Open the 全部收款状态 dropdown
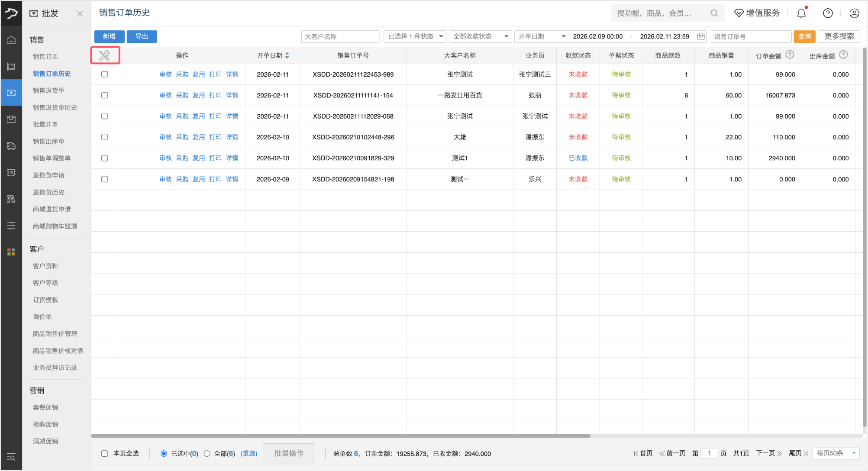This screenshot has height=471, width=868. (480, 37)
